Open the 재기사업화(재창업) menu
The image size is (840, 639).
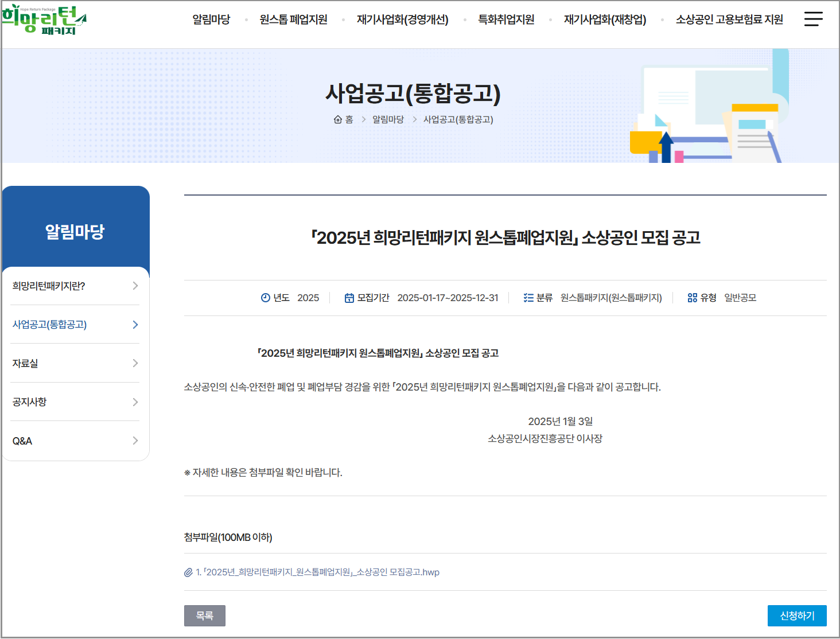tap(605, 20)
